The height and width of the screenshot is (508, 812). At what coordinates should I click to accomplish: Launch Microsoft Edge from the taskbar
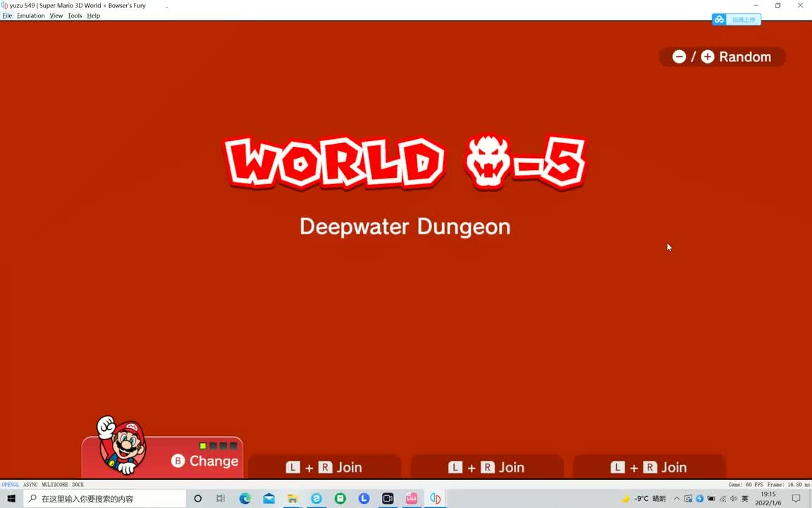(x=245, y=499)
